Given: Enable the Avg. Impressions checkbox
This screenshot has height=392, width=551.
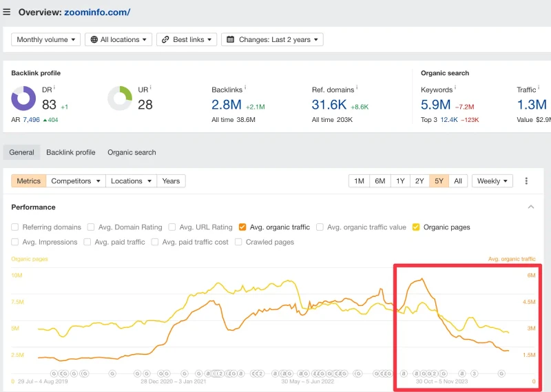Looking at the screenshot, I should point(14,242).
